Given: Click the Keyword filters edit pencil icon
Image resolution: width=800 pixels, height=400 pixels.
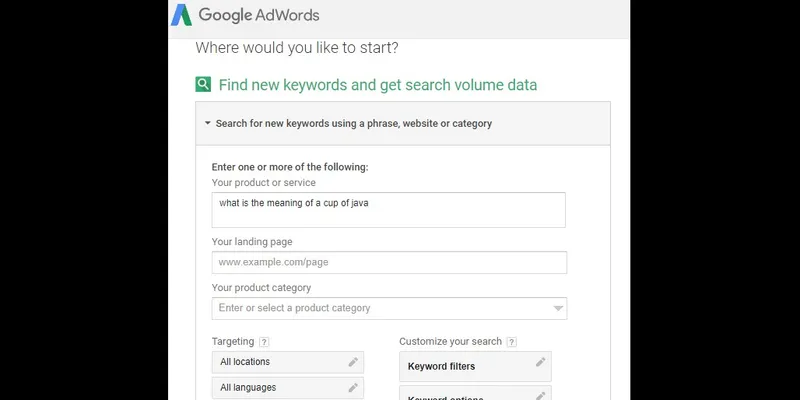Looking at the screenshot, I should pyautogui.click(x=540, y=362).
